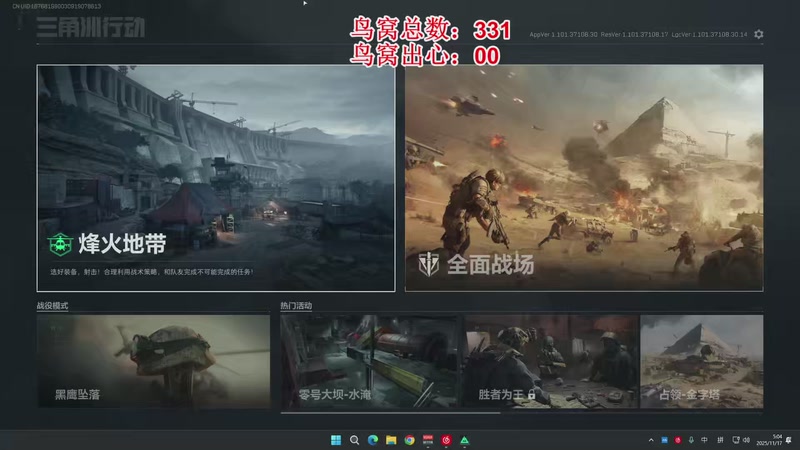800x450 pixels.
Task: Switch the 中 input language indicator
Action: coord(705,440)
